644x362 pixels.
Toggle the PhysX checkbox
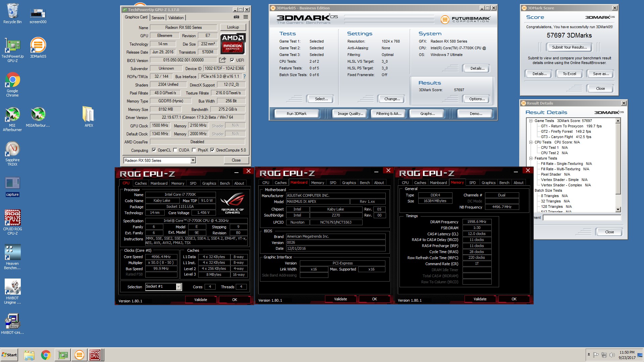[x=194, y=150]
